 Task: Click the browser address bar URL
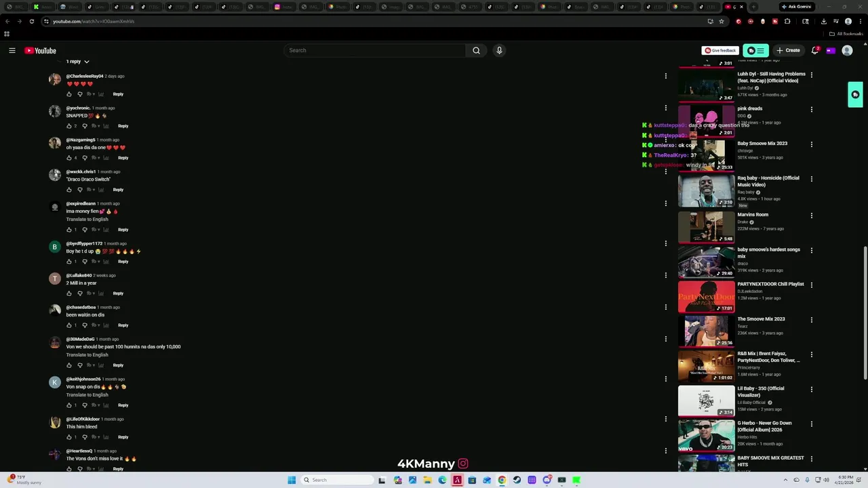[x=94, y=21]
